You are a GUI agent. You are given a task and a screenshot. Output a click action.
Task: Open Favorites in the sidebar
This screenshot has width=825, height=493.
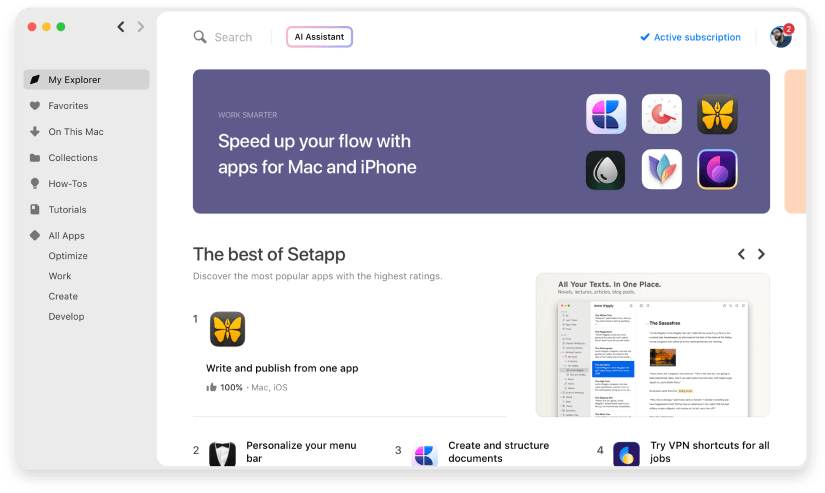coord(68,106)
